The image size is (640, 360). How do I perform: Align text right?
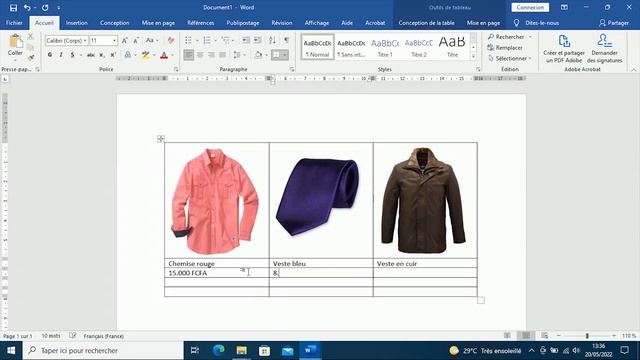[211, 55]
